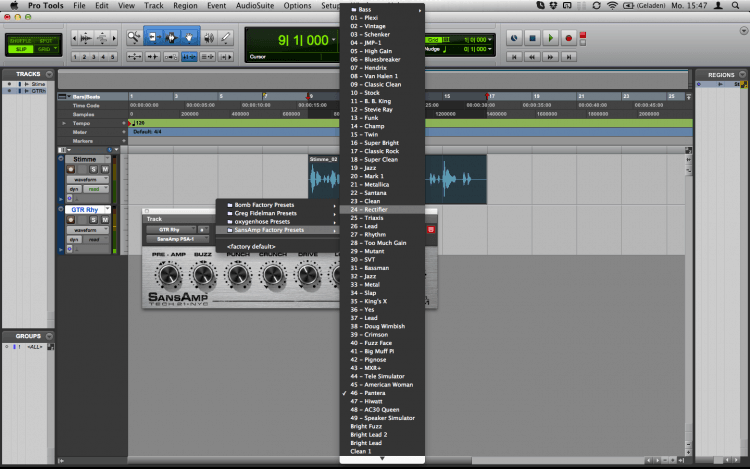750x469 pixels.
Task: Open oxygenhose Presets submenu
Action: click(x=277, y=221)
